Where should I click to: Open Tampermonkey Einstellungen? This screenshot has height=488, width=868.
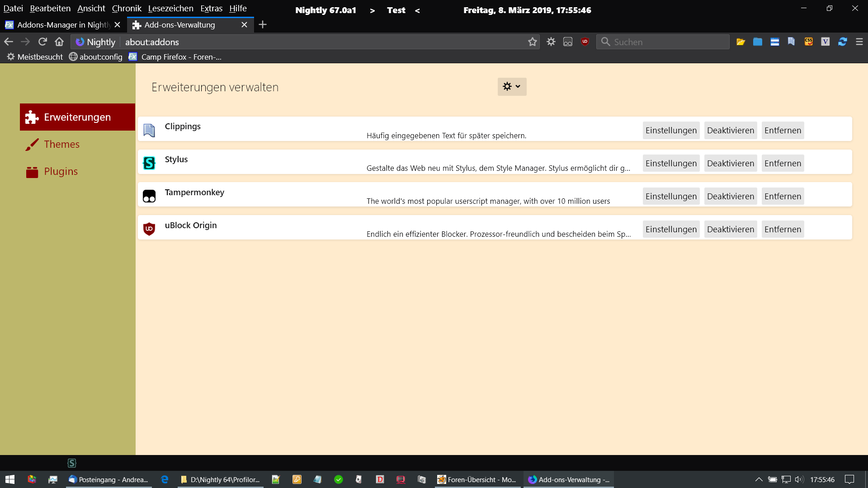pyautogui.click(x=671, y=196)
